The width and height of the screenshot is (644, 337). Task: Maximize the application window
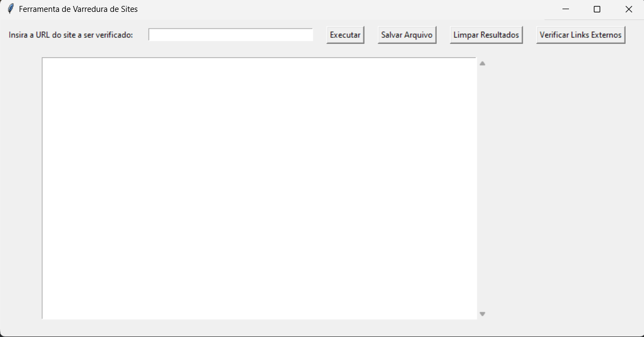coord(597,9)
